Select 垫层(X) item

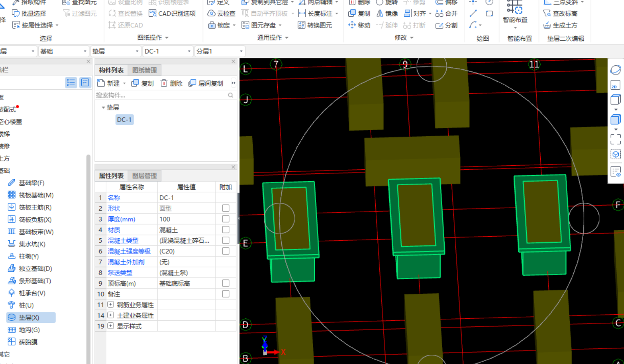click(31, 317)
